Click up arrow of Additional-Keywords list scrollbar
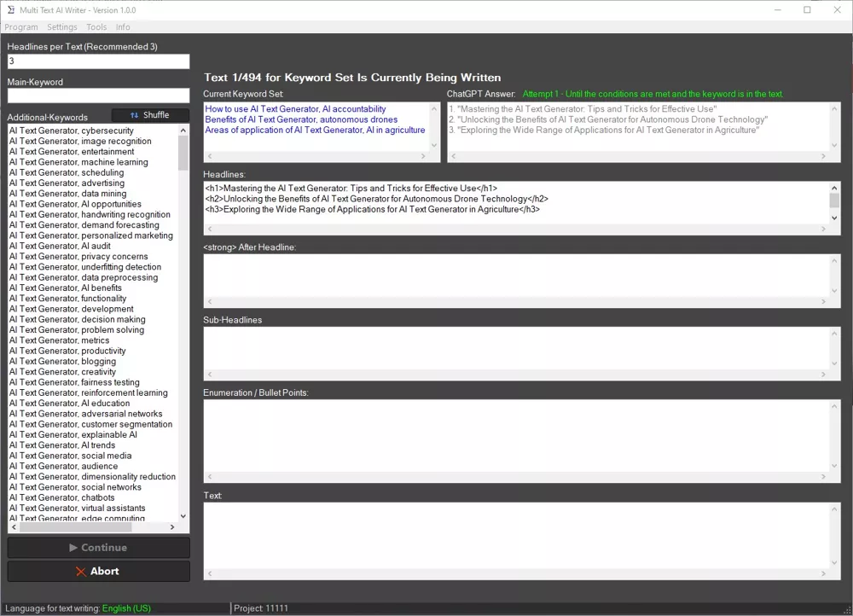Image resolution: width=853 pixels, height=616 pixels. click(x=183, y=130)
